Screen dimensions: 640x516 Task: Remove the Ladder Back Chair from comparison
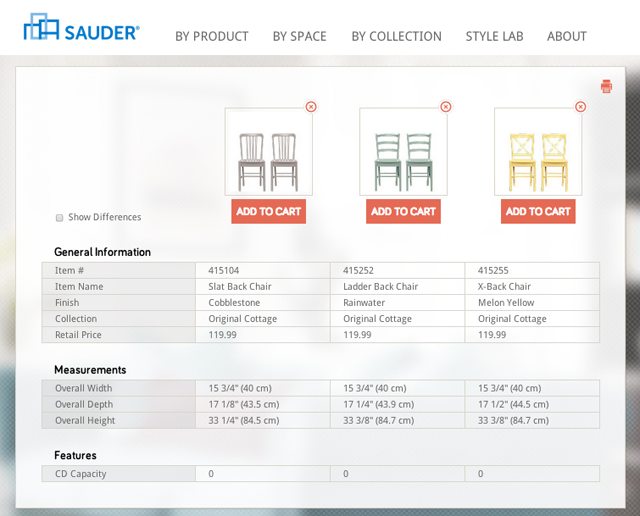point(446,107)
